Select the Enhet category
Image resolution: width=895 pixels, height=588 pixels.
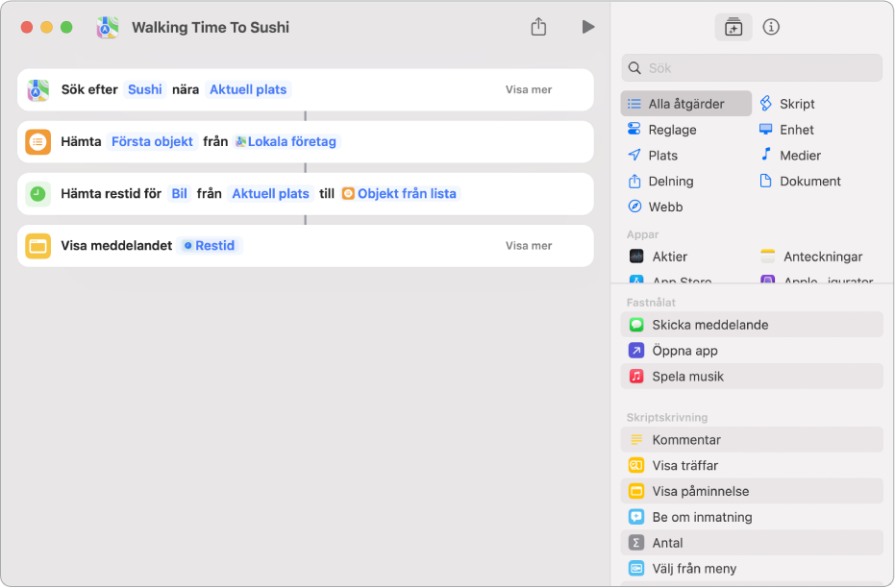tap(786, 130)
